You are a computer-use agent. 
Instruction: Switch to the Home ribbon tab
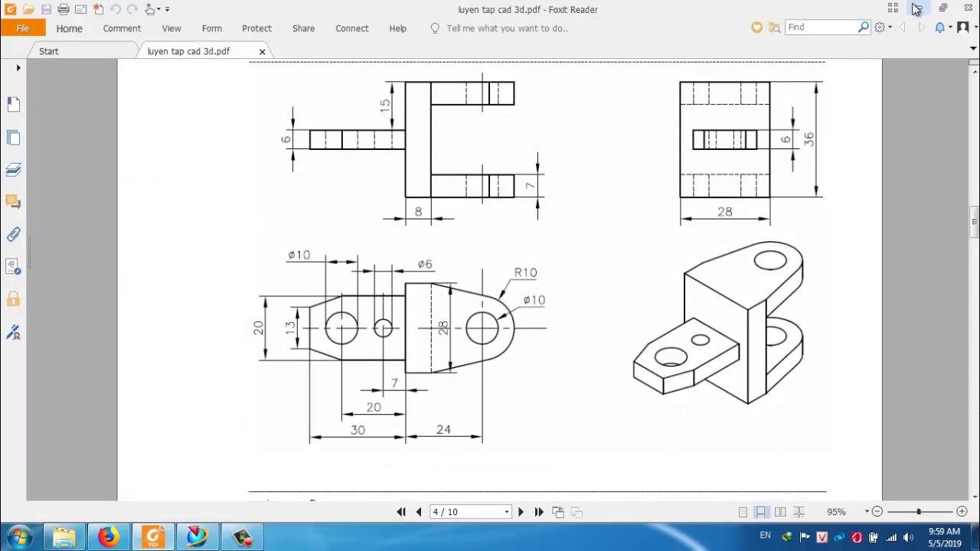click(69, 28)
